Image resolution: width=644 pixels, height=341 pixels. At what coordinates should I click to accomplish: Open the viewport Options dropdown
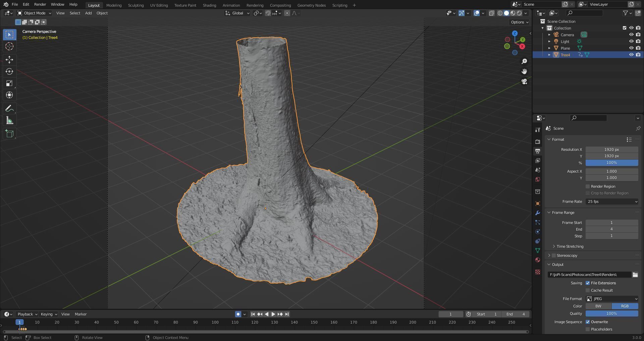click(519, 22)
